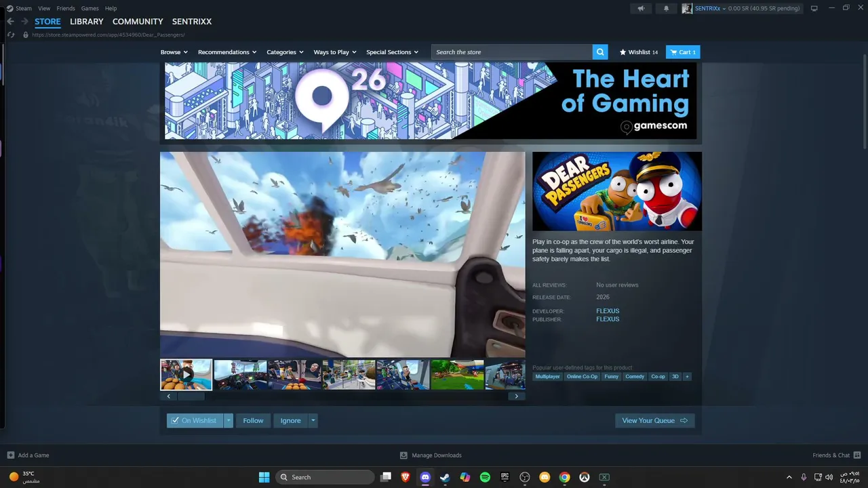The image size is (868, 488).
Task: Switch to Big Picture mode icon
Action: point(814,8)
